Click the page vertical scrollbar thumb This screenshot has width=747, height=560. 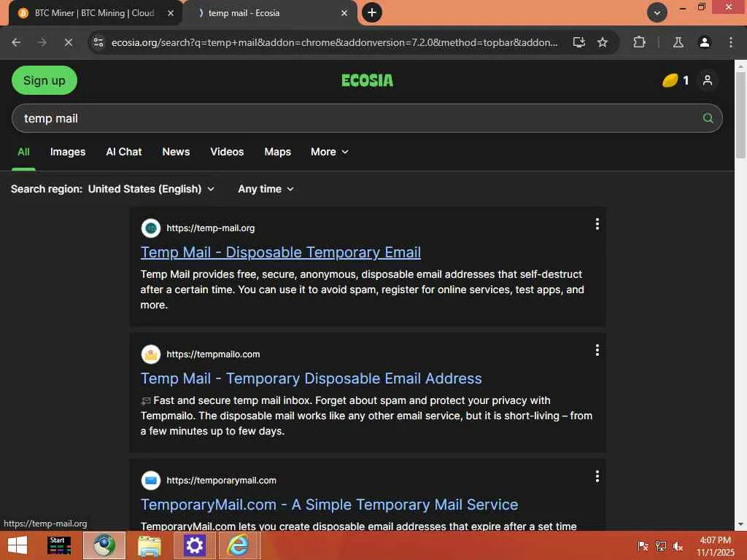pyautogui.click(x=740, y=115)
